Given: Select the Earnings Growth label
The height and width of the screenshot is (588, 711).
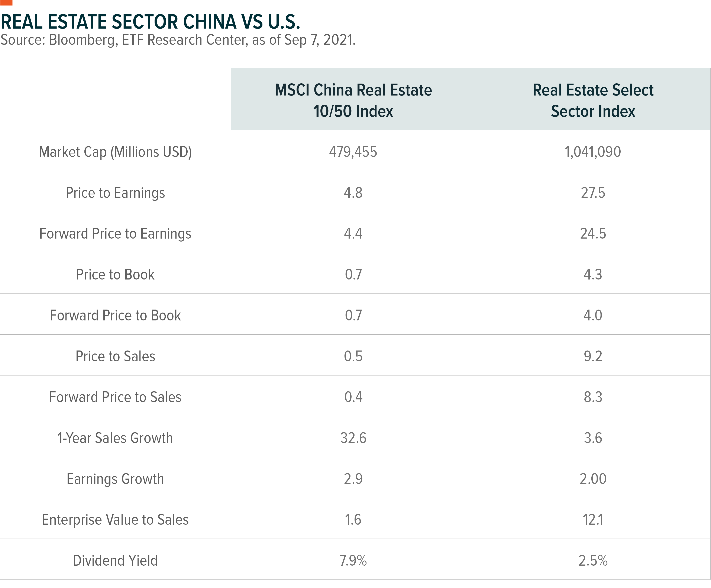Looking at the screenshot, I should (115, 479).
